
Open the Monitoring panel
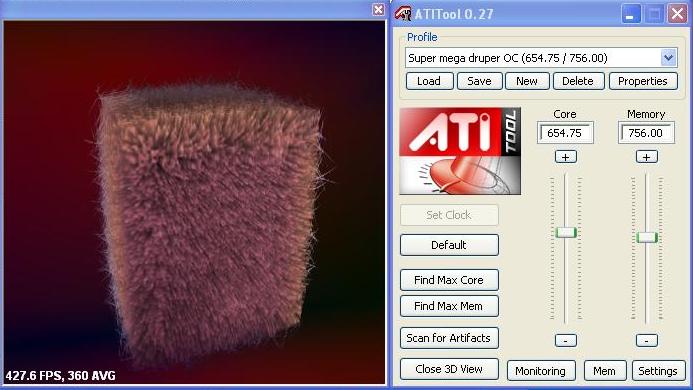tap(541, 371)
